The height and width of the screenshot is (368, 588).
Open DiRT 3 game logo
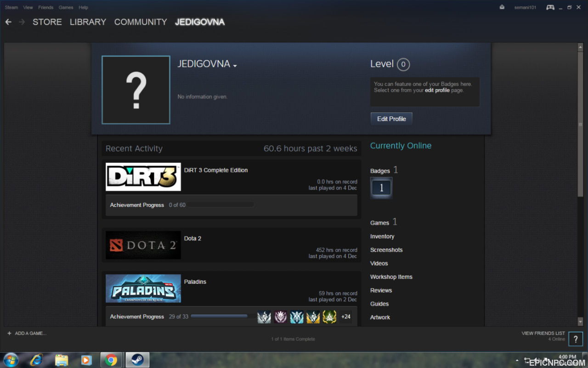(143, 177)
